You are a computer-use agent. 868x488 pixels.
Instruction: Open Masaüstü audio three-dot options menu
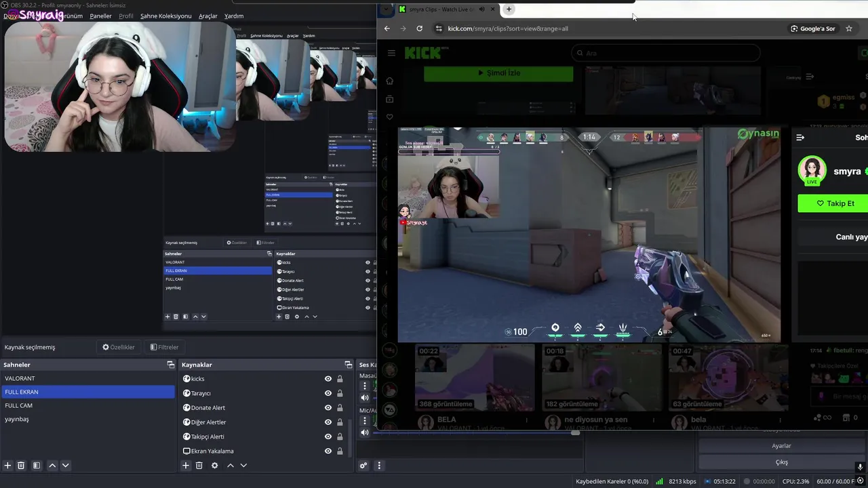[x=365, y=386]
